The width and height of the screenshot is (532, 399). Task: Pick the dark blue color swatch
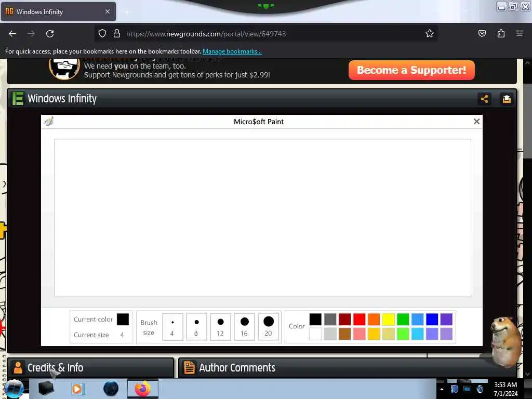(432, 320)
